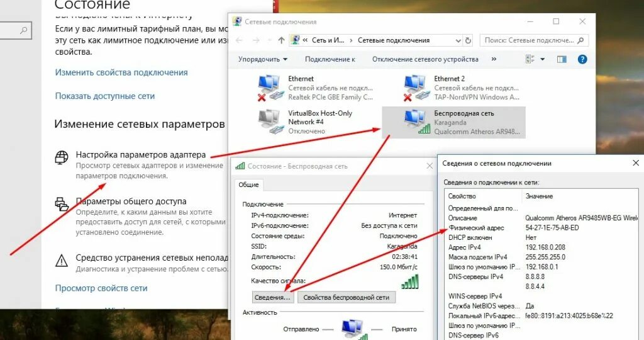Viewport: 644px width, 340px height.
Task: Switch to the Общие tab
Action: 248,184
